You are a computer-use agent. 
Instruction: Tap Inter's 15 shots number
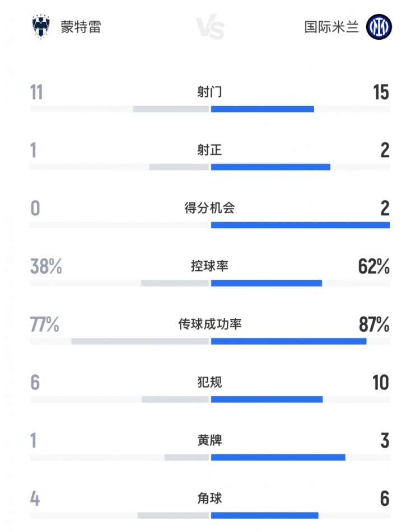click(381, 92)
